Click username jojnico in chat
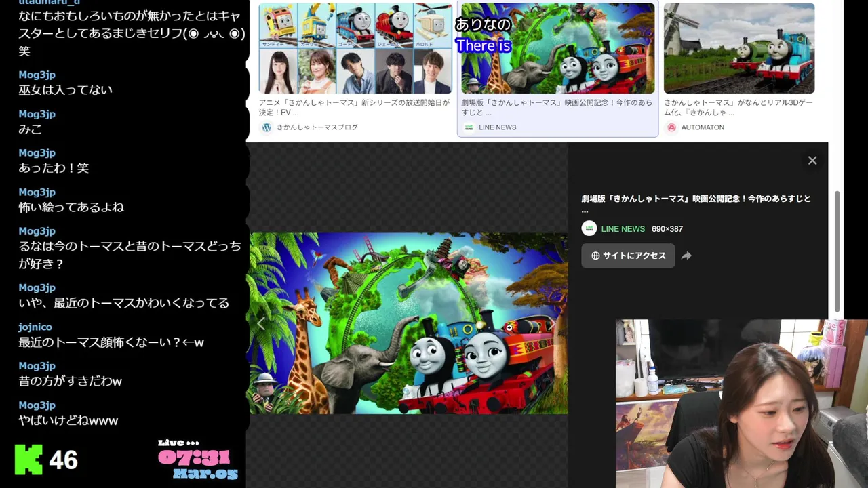 (35, 327)
